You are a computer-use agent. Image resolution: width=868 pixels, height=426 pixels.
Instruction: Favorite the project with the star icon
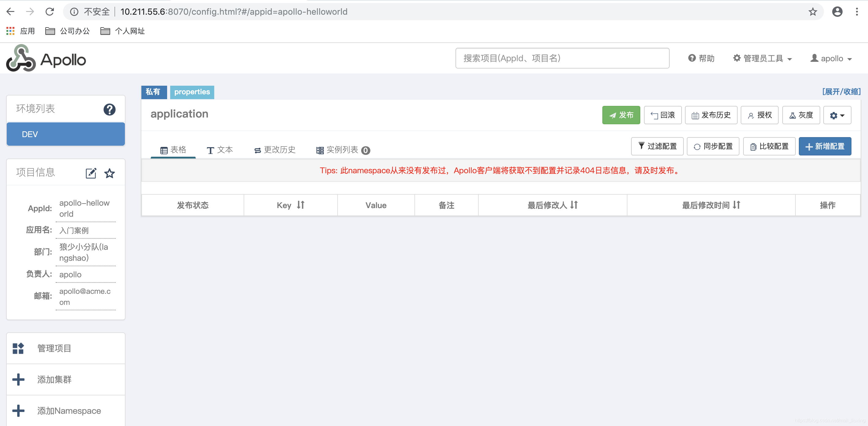tap(110, 173)
